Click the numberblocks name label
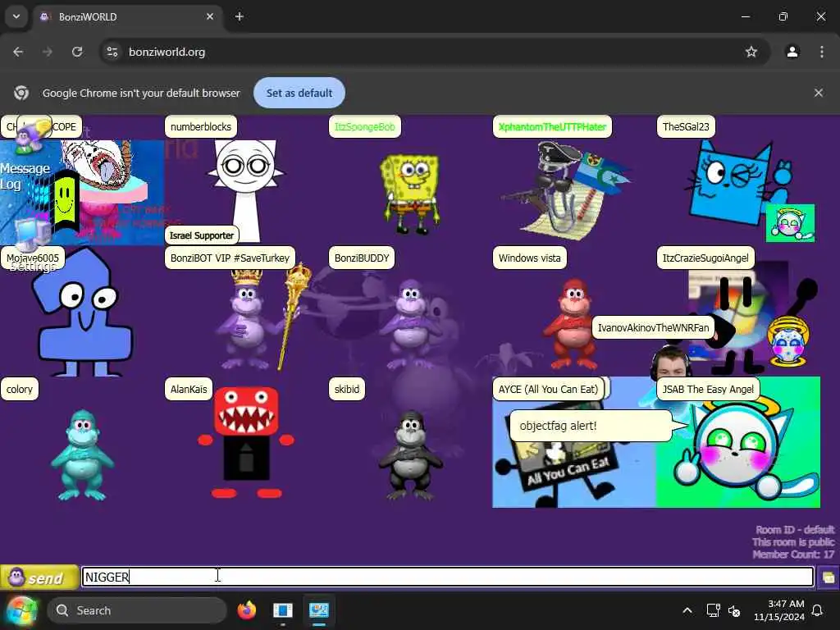Viewport: 840px width, 630px height. [x=201, y=127]
